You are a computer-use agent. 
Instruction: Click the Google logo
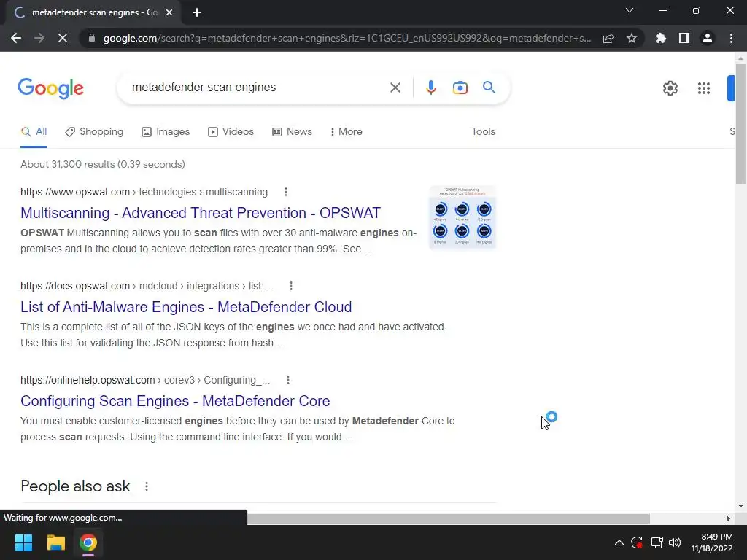click(50, 88)
